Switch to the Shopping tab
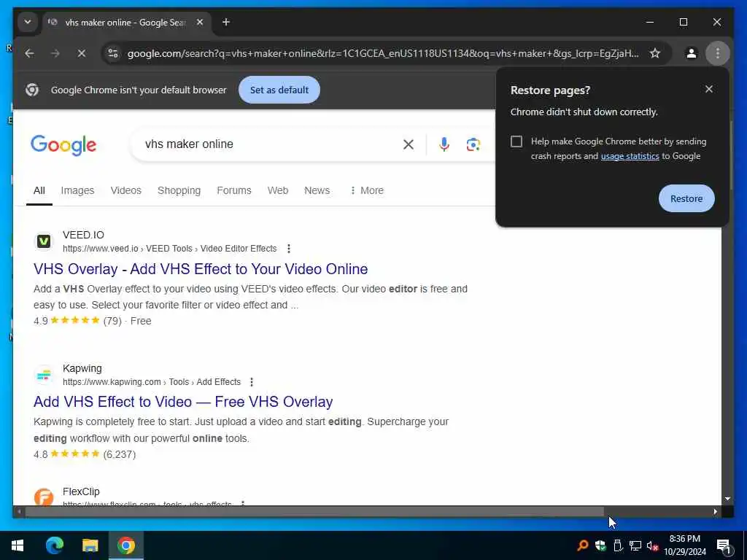Screen dimensions: 747x560 coord(179,190)
